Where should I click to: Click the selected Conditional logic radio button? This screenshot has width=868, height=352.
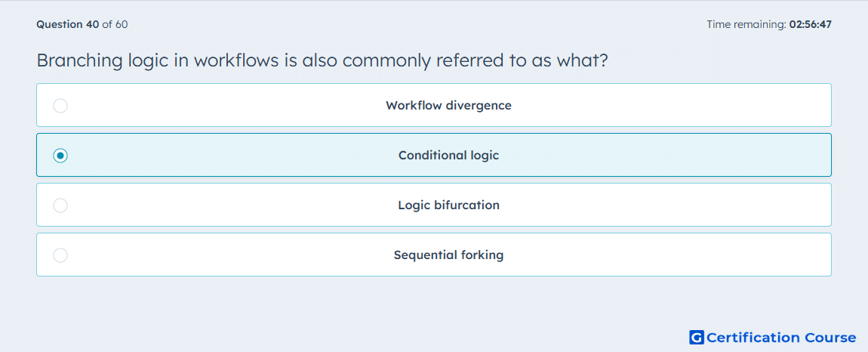point(60,156)
